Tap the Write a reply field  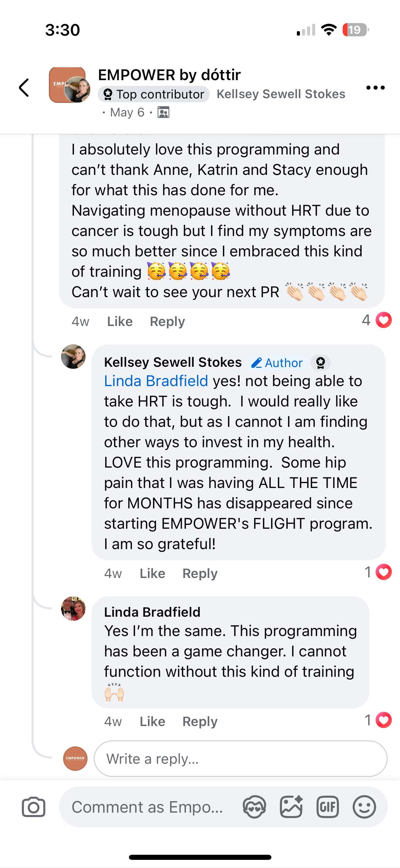241,759
